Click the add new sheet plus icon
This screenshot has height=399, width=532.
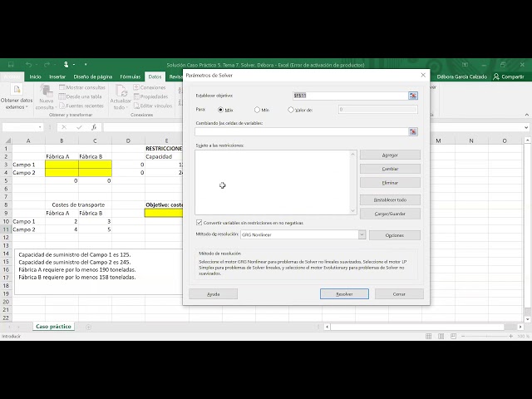pyautogui.click(x=89, y=327)
